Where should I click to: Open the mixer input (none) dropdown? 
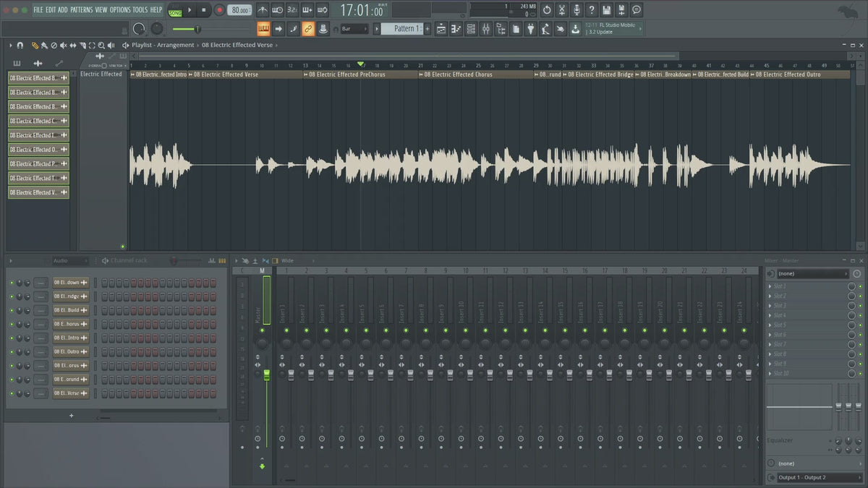pyautogui.click(x=813, y=274)
